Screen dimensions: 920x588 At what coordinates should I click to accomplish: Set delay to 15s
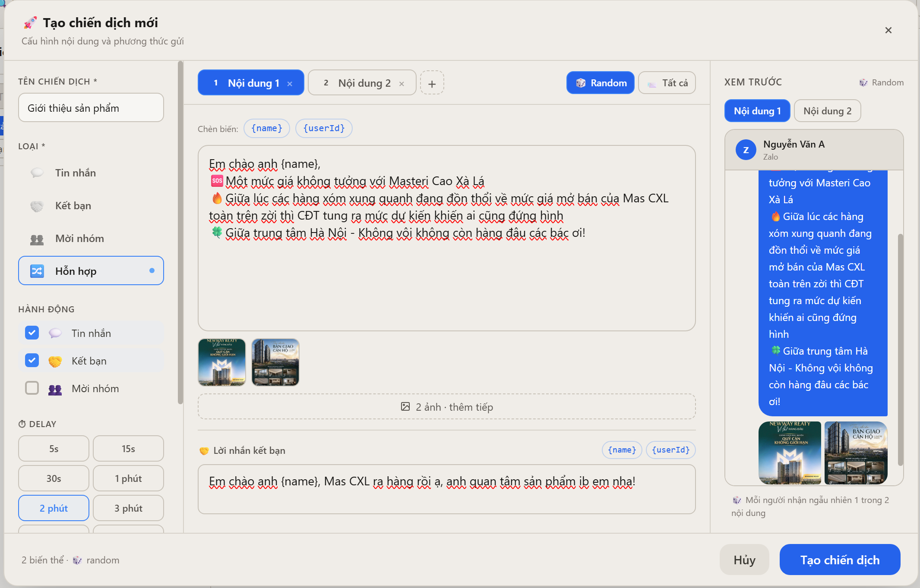tap(128, 449)
